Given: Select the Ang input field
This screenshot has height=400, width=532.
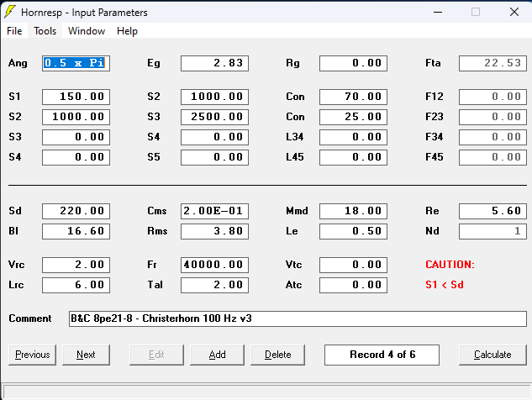Looking at the screenshot, I should point(76,63).
